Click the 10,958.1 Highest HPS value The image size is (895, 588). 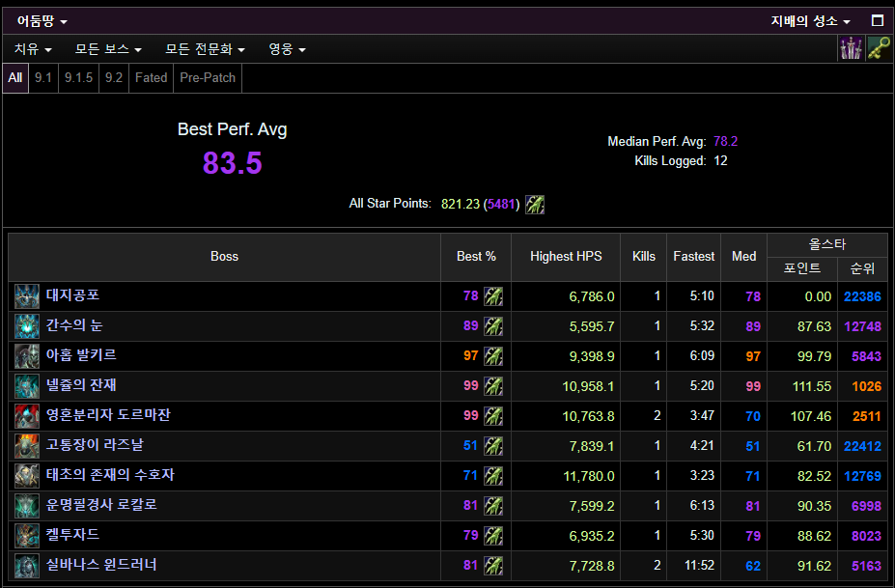point(588,386)
